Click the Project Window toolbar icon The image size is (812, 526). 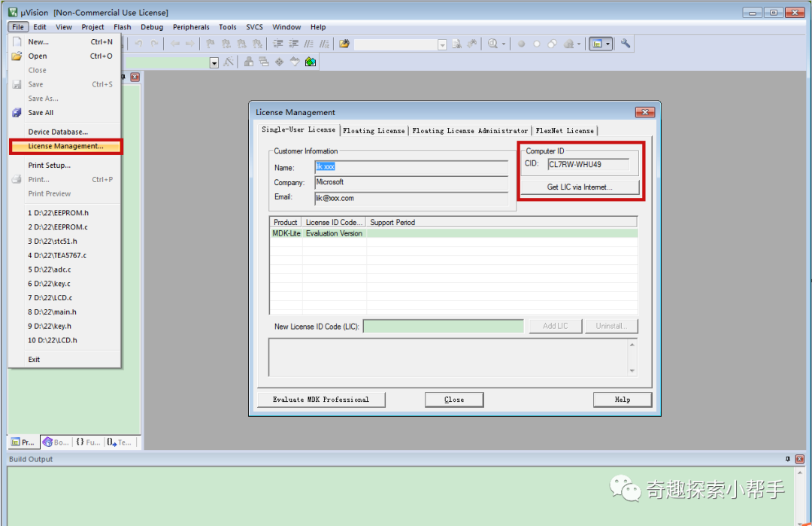[597, 44]
